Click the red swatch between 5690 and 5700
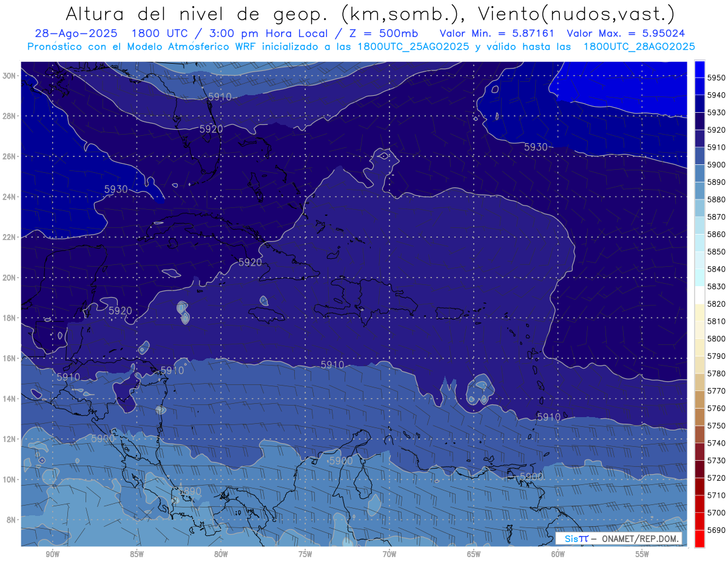 click(699, 521)
